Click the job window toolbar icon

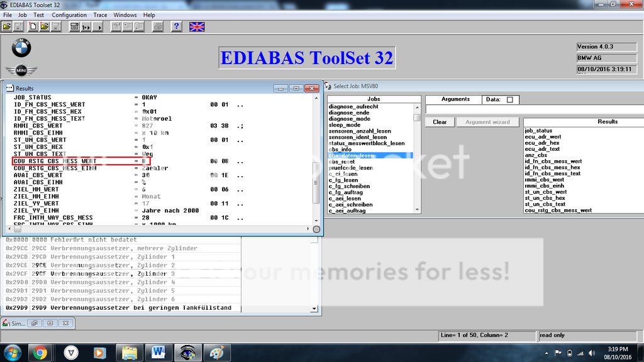[x=74, y=27]
